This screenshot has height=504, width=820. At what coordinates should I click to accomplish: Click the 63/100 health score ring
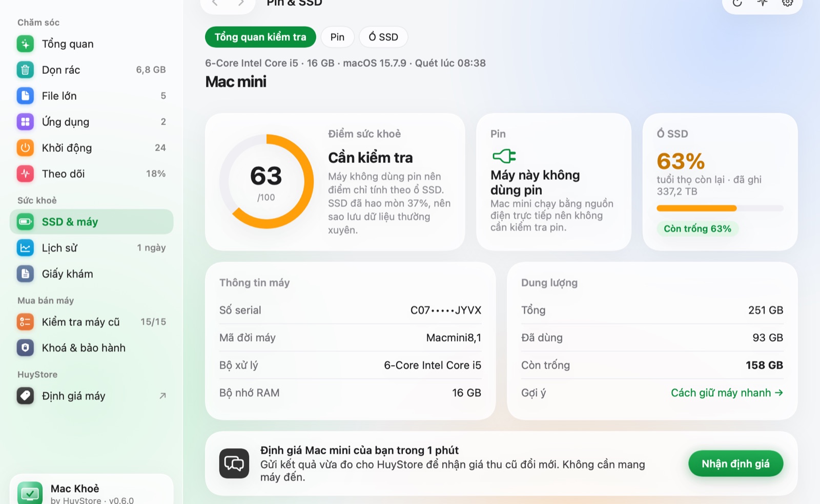266,181
